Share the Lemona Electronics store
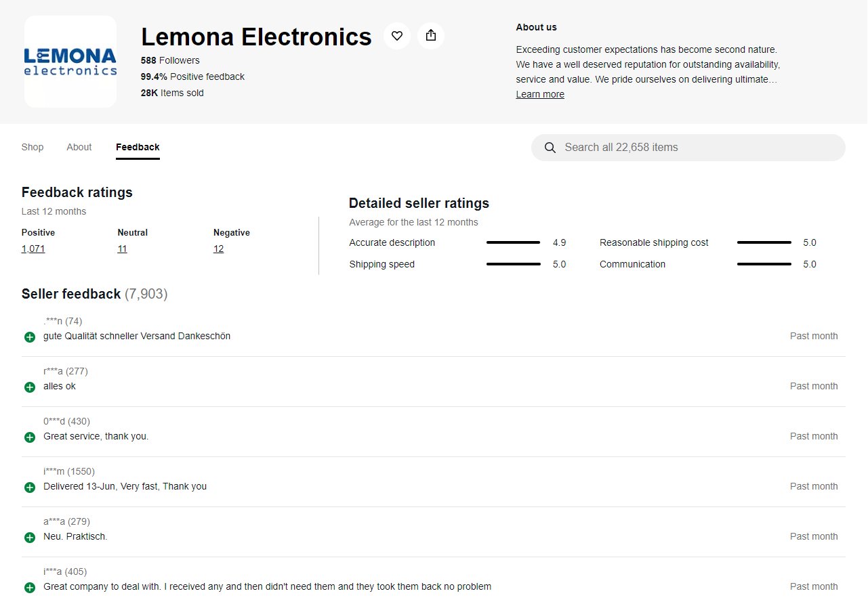Screen dimensions: 868x606 click(431, 36)
